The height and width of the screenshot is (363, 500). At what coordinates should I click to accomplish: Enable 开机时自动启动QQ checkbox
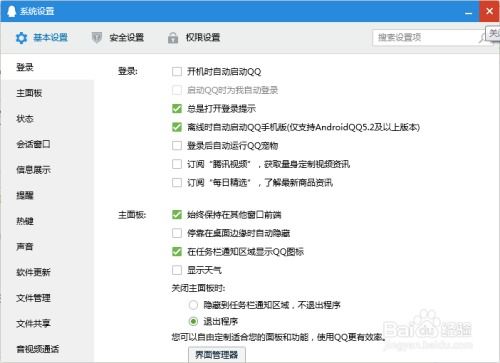(177, 72)
